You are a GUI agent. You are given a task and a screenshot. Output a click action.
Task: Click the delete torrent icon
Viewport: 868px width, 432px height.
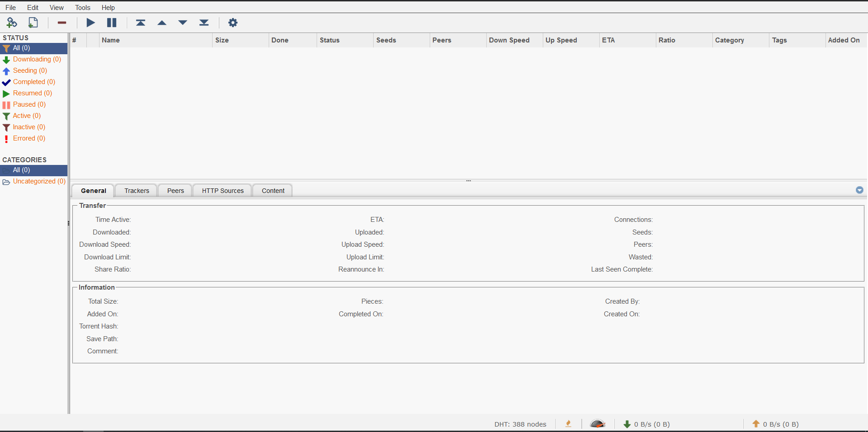tap(62, 23)
